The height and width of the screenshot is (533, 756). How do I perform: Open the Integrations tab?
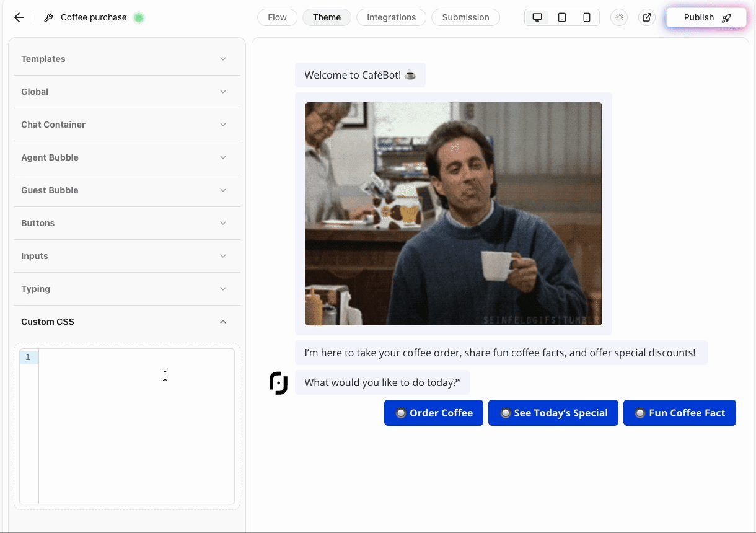click(x=391, y=17)
